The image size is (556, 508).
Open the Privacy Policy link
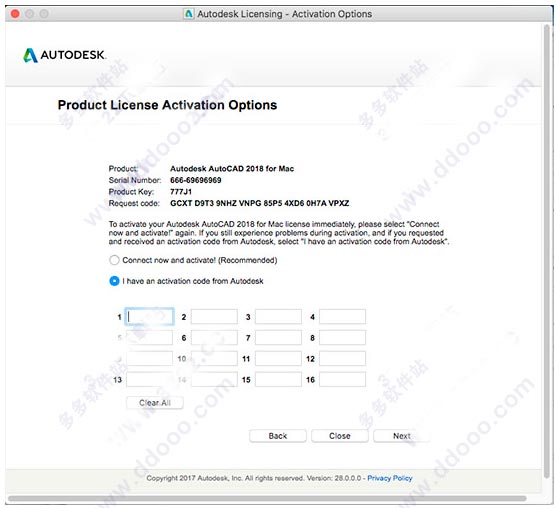point(390,478)
